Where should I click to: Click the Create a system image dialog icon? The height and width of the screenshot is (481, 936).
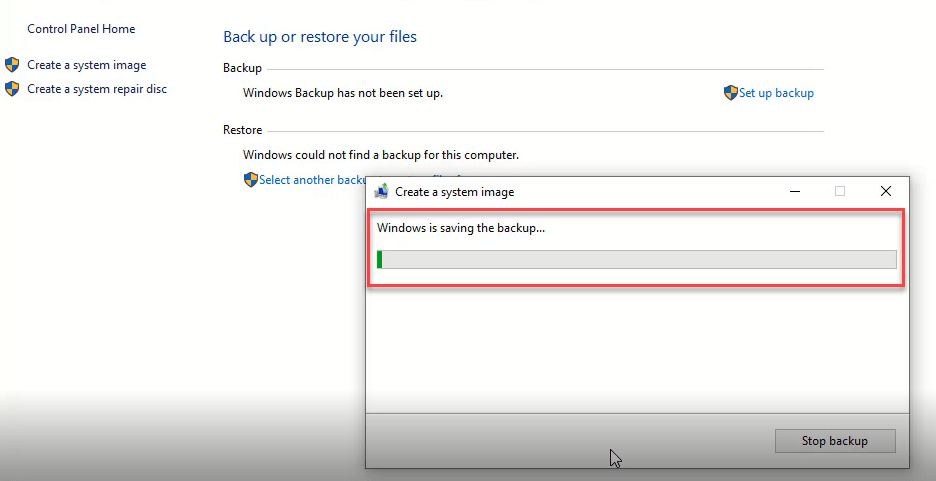[x=381, y=192]
